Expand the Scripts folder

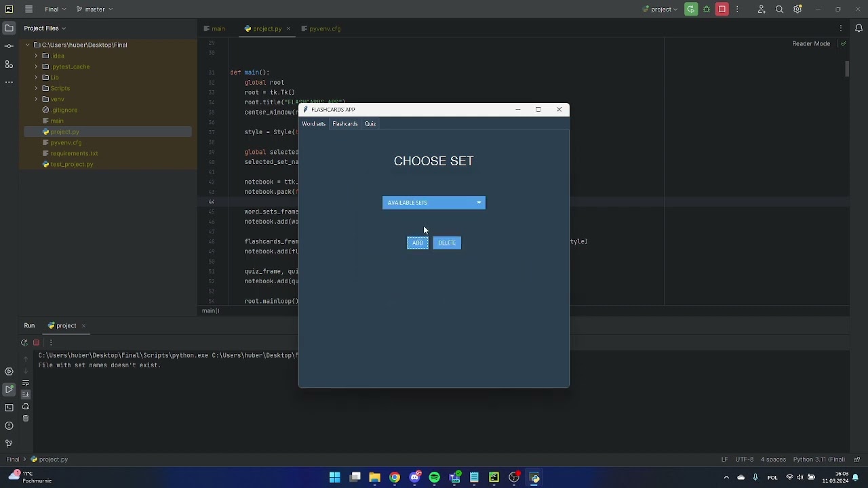(x=36, y=88)
